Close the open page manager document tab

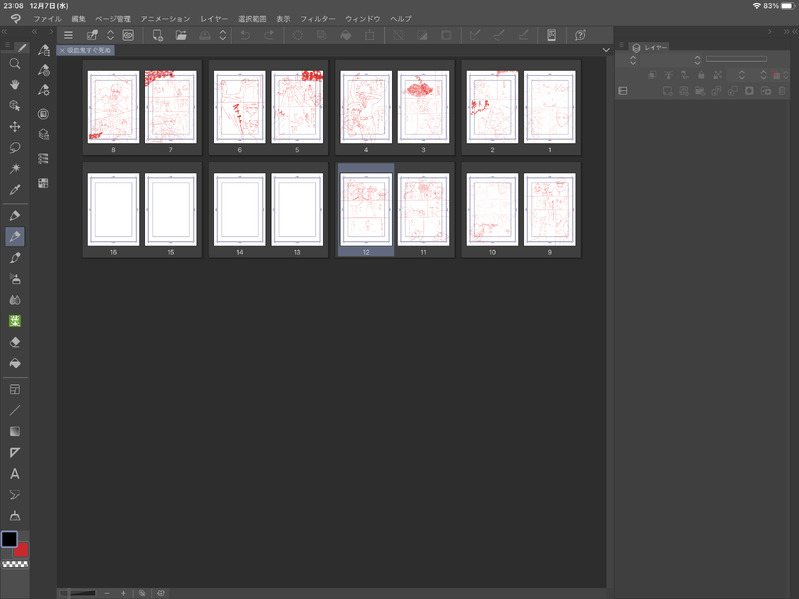(x=62, y=50)
